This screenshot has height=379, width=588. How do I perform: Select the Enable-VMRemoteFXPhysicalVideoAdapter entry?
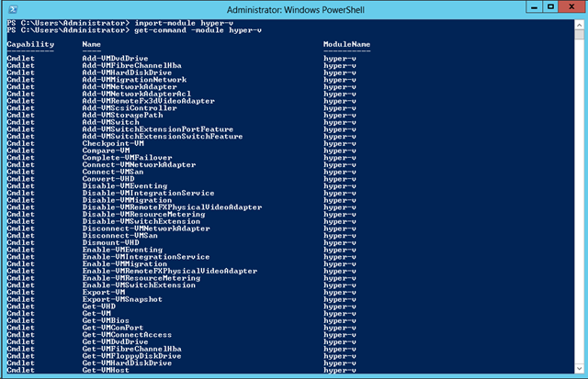pyautogui.click(x=170, y=272)
